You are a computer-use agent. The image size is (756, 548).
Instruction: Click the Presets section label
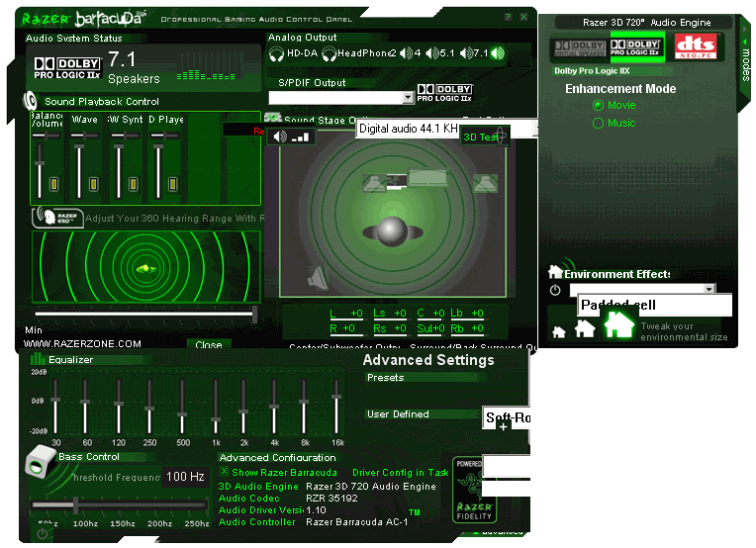click(x=385, y=378)
